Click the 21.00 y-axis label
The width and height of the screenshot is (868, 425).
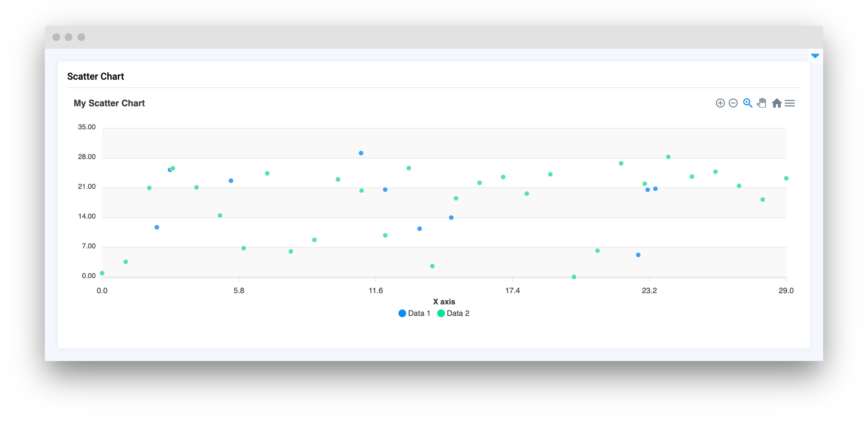point(87,187)
